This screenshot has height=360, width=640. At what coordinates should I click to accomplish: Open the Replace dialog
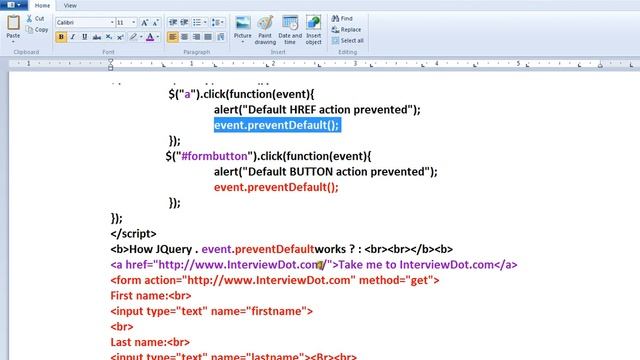tap(346, 29)
